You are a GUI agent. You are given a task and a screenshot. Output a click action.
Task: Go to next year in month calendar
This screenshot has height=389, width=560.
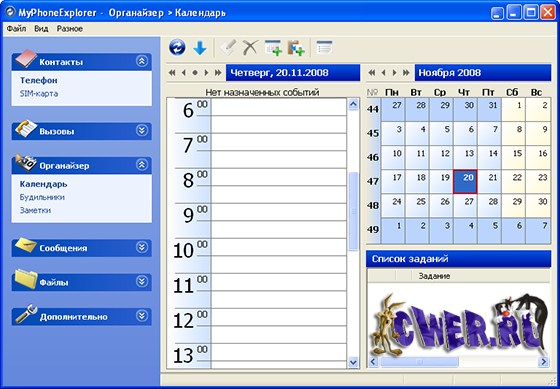406,73
